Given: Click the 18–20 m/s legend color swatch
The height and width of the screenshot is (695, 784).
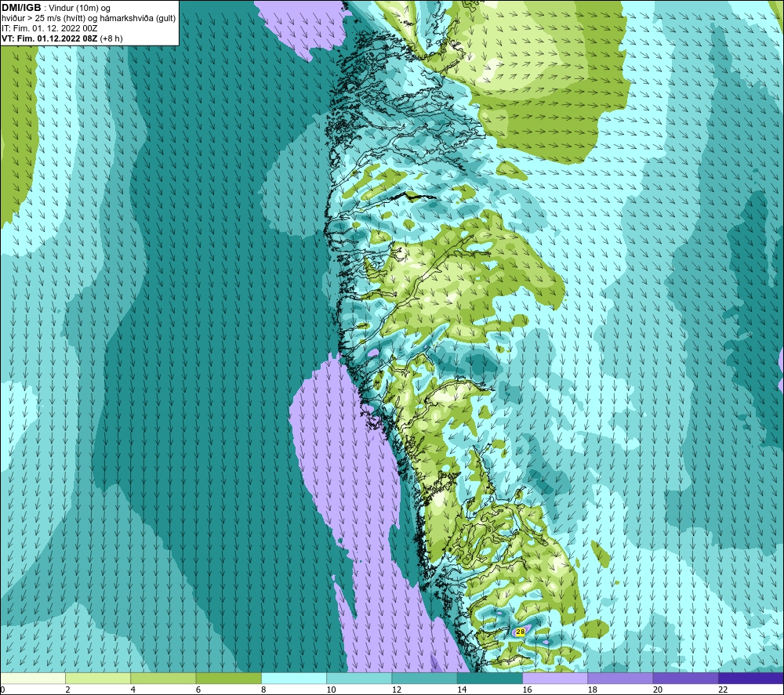Looking at the screenshot, I should pos(620,679).
